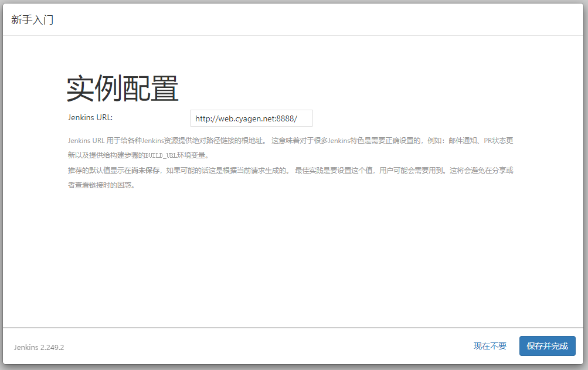Click the Jenkins URL input field
The image size is (588, 370).
[x=251, y=118]
